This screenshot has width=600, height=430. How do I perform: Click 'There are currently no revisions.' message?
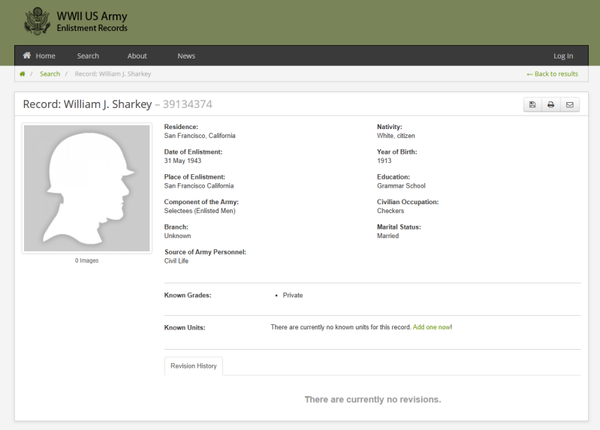373,399
